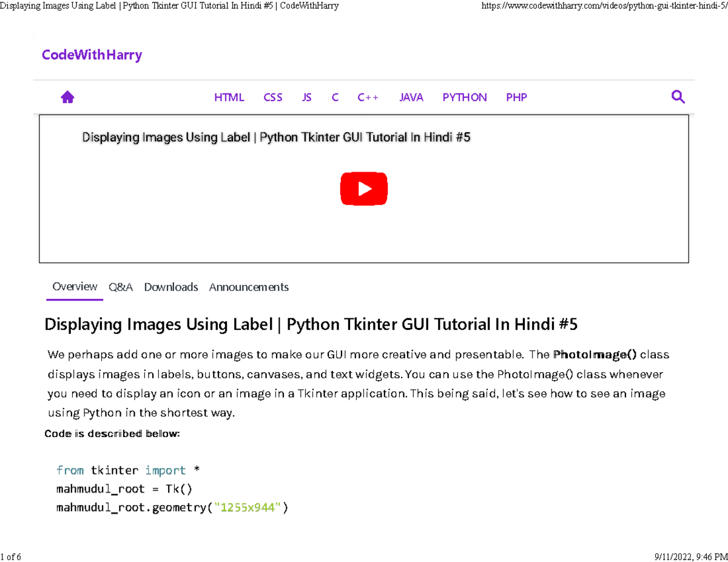Switch to the Downloads tab

point(171,287)
